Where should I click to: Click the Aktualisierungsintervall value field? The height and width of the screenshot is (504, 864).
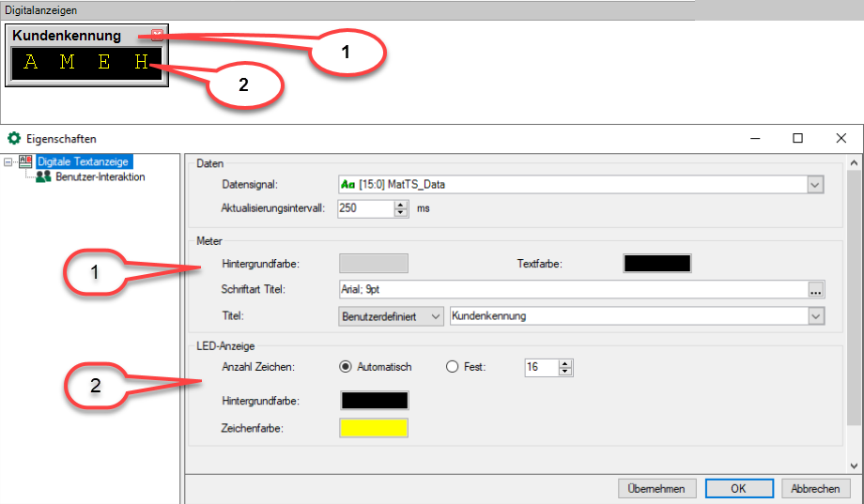point(366,208)
